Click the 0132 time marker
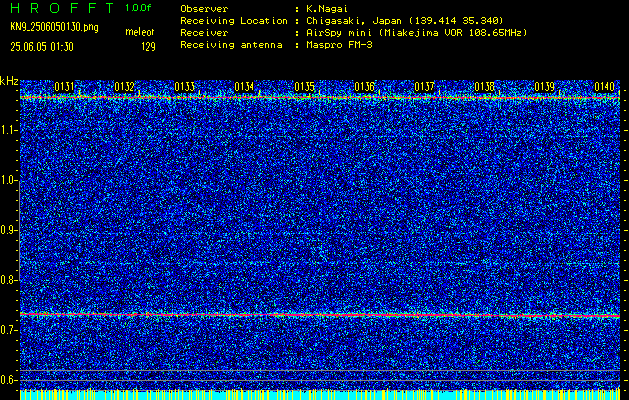629x400 pixels. tap(124, 86)
